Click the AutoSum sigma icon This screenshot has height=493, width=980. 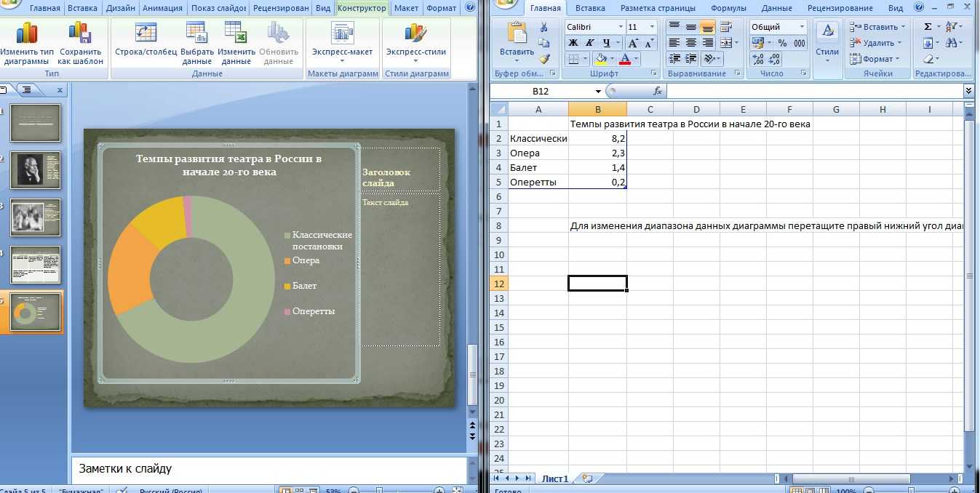point(928,27)
